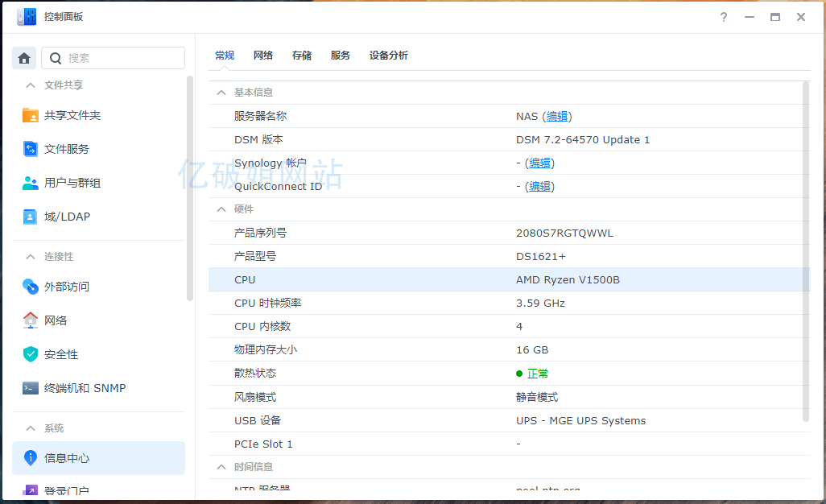Switch to the 存储 tab
This screenshot has height=504, width=826.
tap(302, 56)
